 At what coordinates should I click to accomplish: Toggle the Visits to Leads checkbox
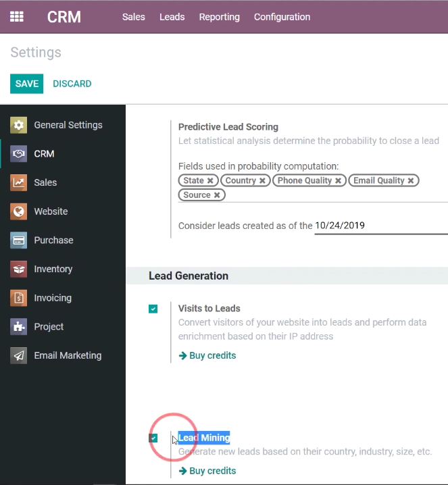[x=153, y=309]
